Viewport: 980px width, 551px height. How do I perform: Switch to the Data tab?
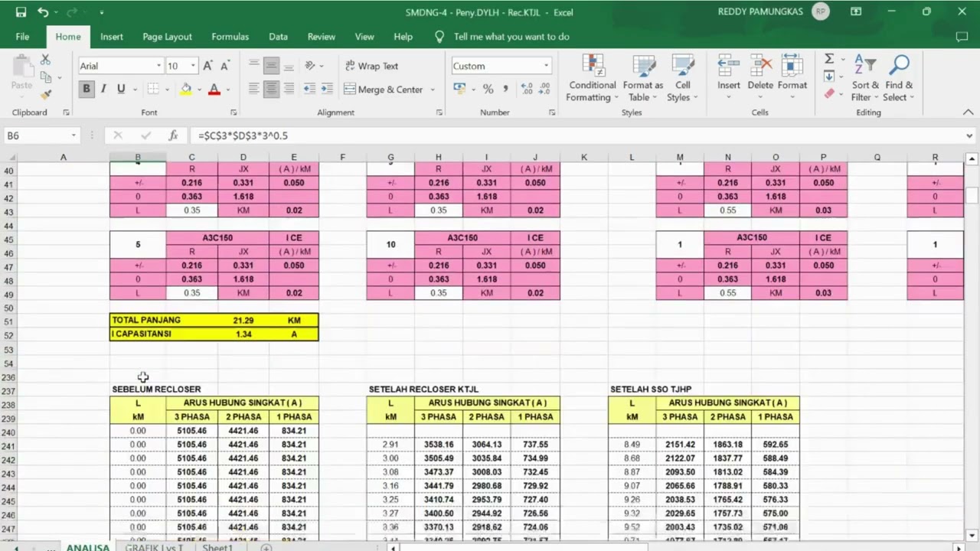(278, 37)
